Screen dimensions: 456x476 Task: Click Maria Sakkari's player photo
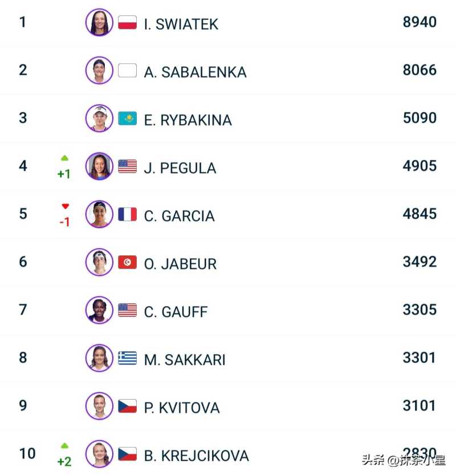click(x=99, y=358)
